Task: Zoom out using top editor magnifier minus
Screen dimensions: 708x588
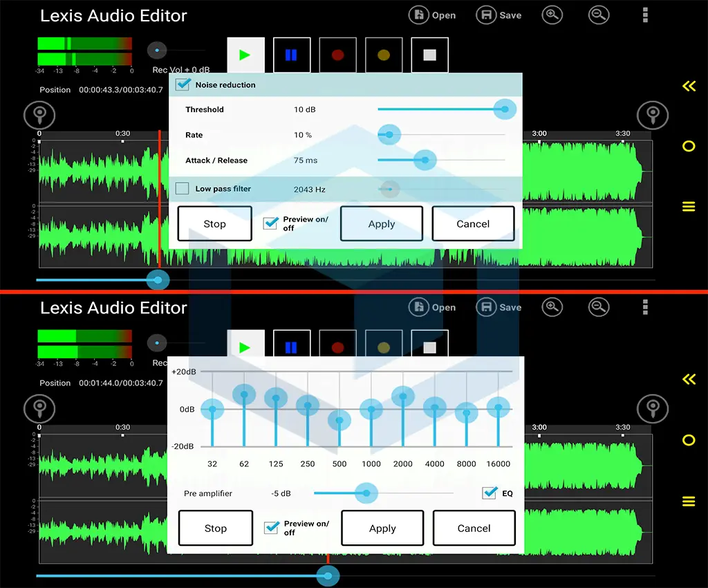Action: [x=599, y=15]
